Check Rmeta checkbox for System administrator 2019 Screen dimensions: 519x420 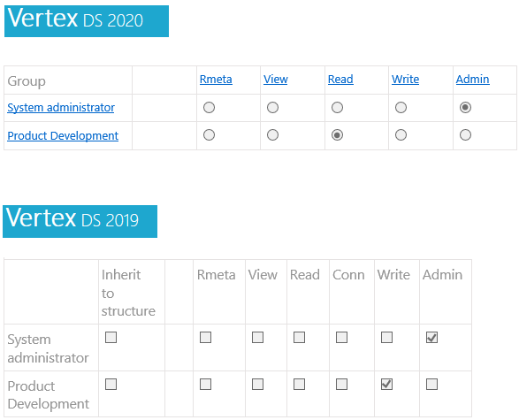tap(205, 338)
